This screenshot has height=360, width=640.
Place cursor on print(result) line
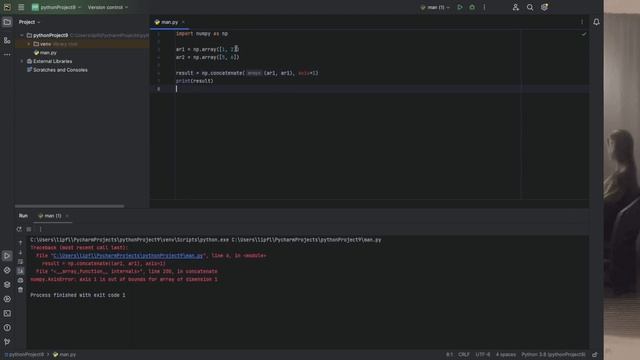(x=195, y=81)
